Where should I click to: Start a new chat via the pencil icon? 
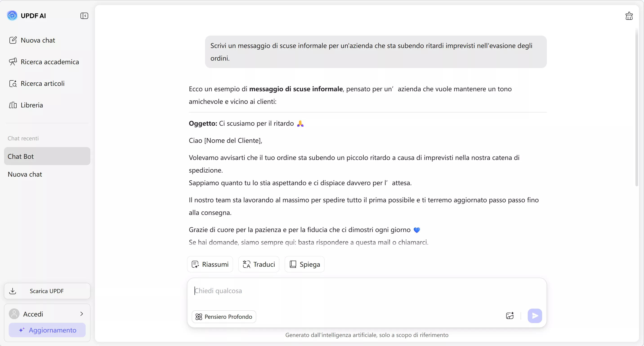pos(13,40)
